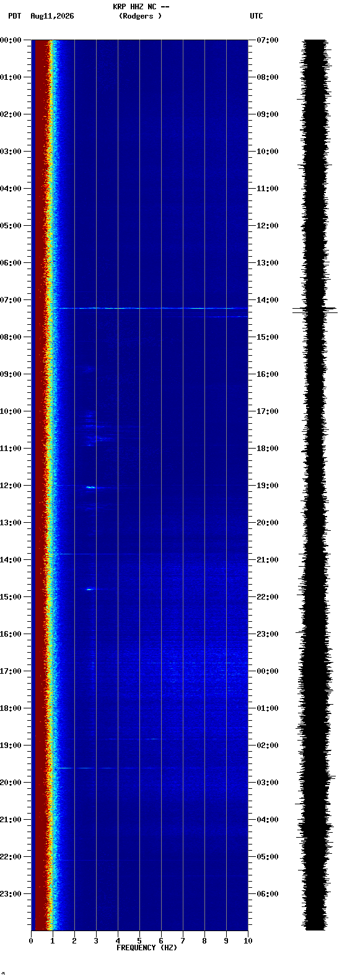Click the '06:00' UTC time label
Viewport: 342px width, 980px height.
click(x=268, y=894)
